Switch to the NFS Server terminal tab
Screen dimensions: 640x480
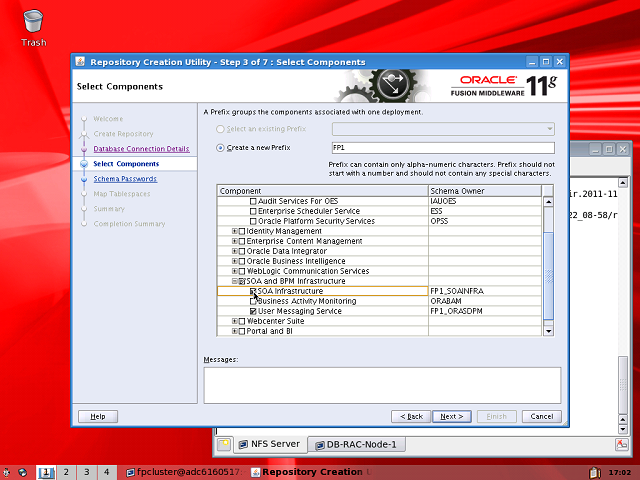[x=269, y=444]
